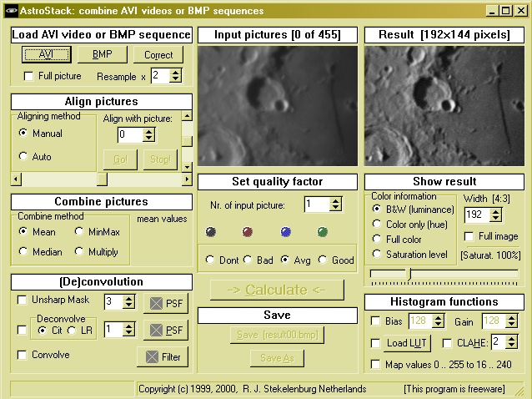532x399 pixels.
Task: Click the dark gray quality indicator dot
Action: 210,232
